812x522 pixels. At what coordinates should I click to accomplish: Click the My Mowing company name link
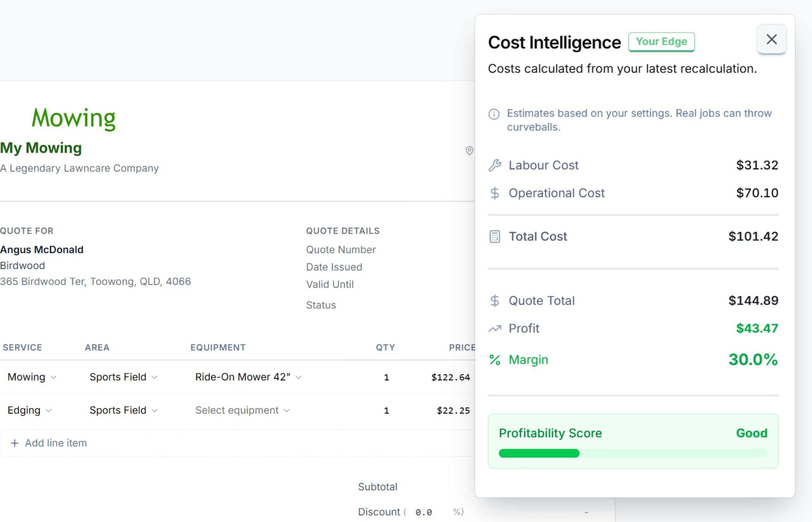41,148
